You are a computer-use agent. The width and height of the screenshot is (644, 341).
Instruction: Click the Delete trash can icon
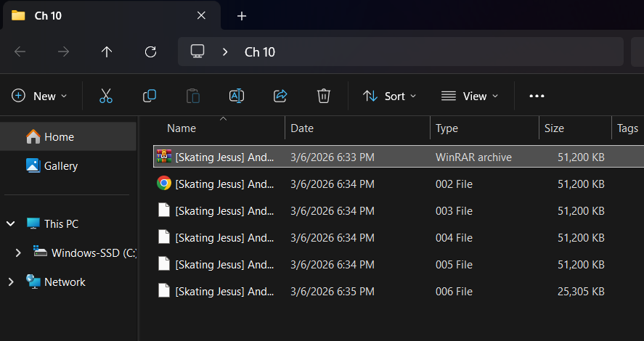(x=324, y=96)
